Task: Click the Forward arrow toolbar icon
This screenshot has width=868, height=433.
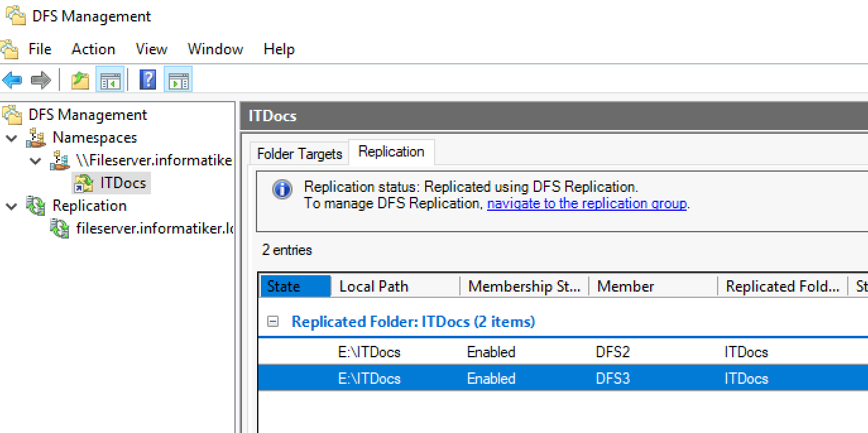Action: 40,80
